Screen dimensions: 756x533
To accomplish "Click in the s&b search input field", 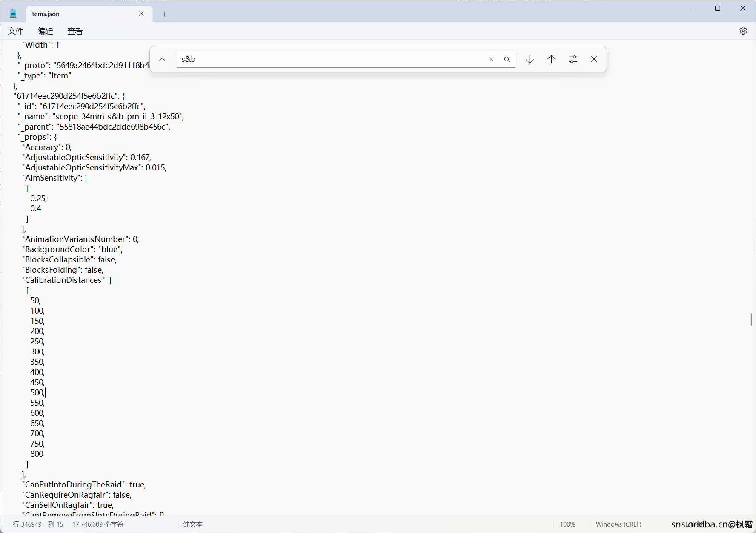I will (x=332, y=59).
